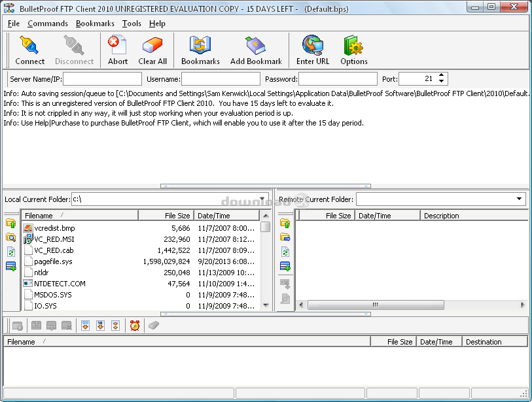Sort local files by Date/Time

(226, 216)
